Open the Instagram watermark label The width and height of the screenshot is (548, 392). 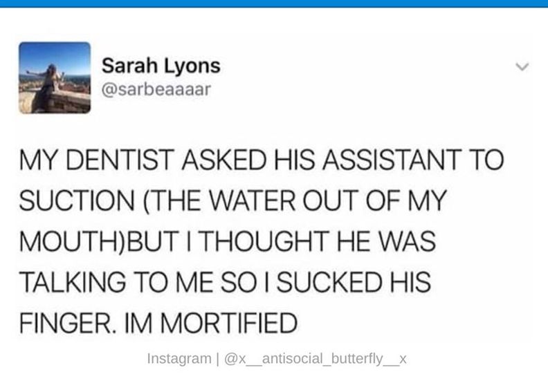pyautogui.click(x=179, y=359)
